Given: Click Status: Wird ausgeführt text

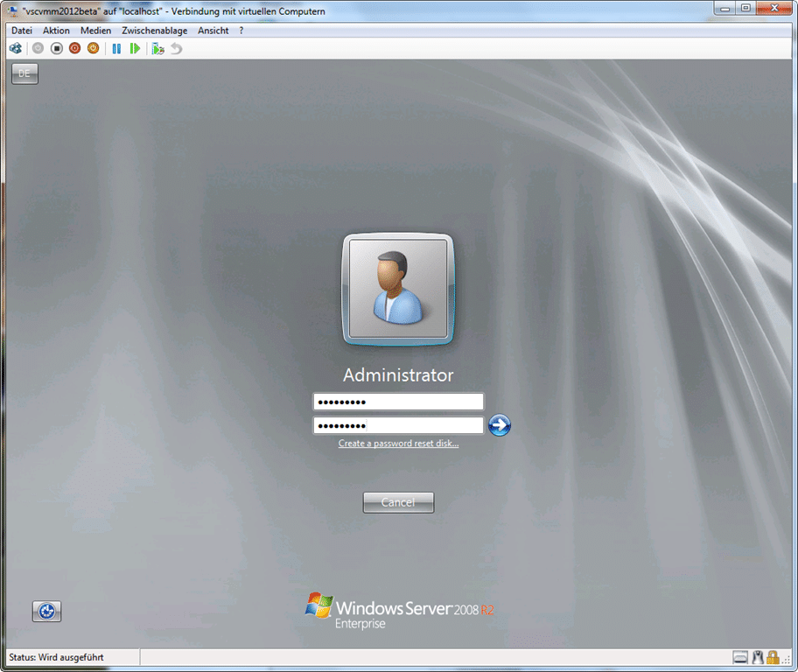Looking at the screenshot, I should [56, 657].
